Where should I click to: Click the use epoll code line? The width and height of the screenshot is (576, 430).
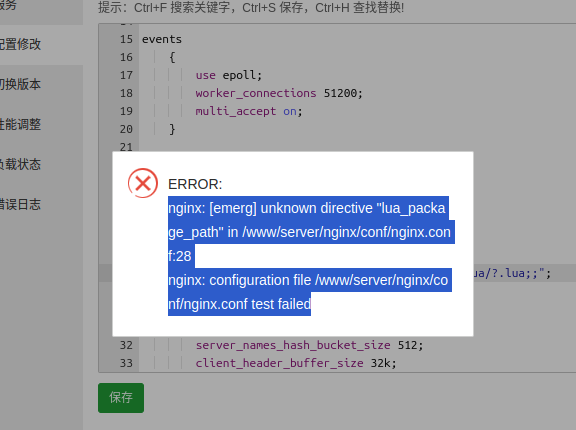coord(228,75)
